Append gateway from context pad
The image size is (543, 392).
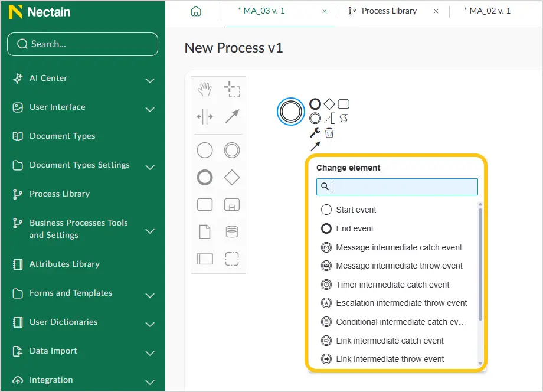329,104
